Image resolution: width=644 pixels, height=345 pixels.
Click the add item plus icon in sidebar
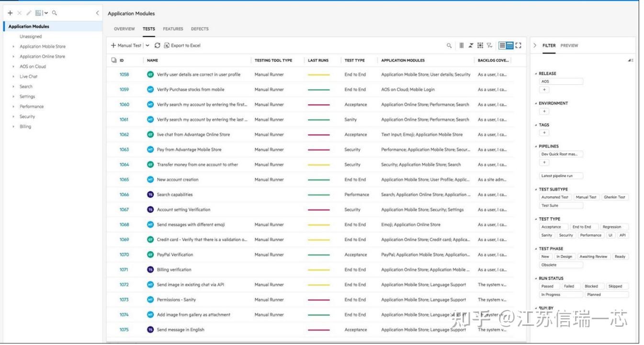(10, 13)
